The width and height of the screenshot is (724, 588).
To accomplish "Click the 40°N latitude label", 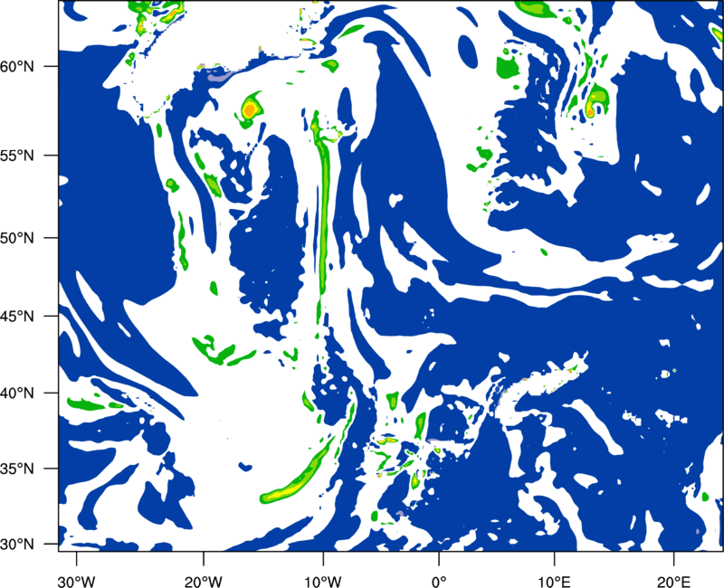I will [17, 394].
